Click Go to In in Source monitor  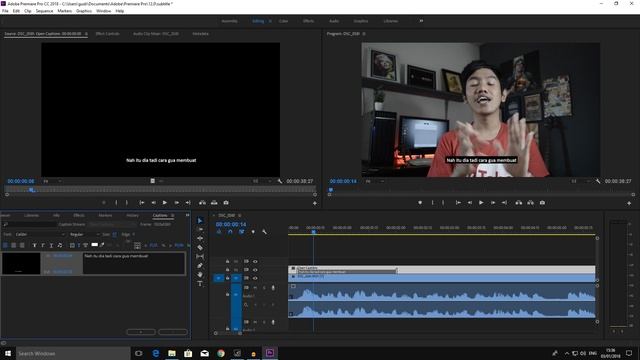142,202
